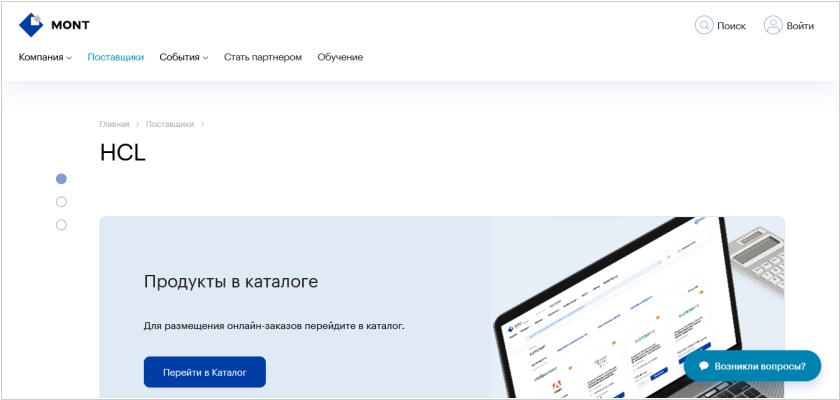Select the third page-section dot
Screen dimensions: 840x400
click(61, 225)
